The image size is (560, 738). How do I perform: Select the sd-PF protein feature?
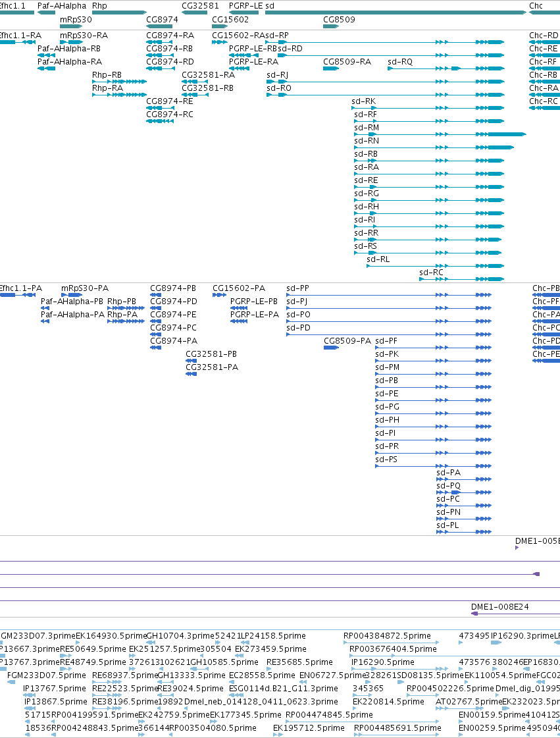pyautogui.click(x=434, y=348)
